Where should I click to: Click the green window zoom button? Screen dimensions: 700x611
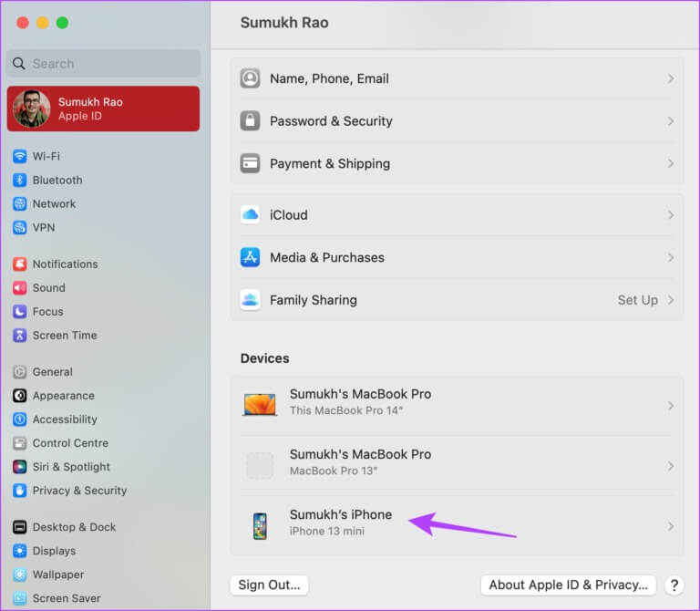[x=63, y=22]
